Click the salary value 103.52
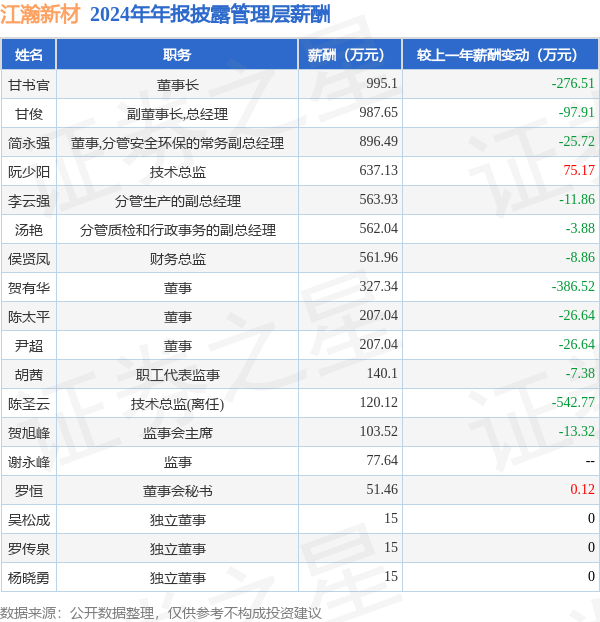Viewport: 600px width, 622px height. tap(378, 431)
